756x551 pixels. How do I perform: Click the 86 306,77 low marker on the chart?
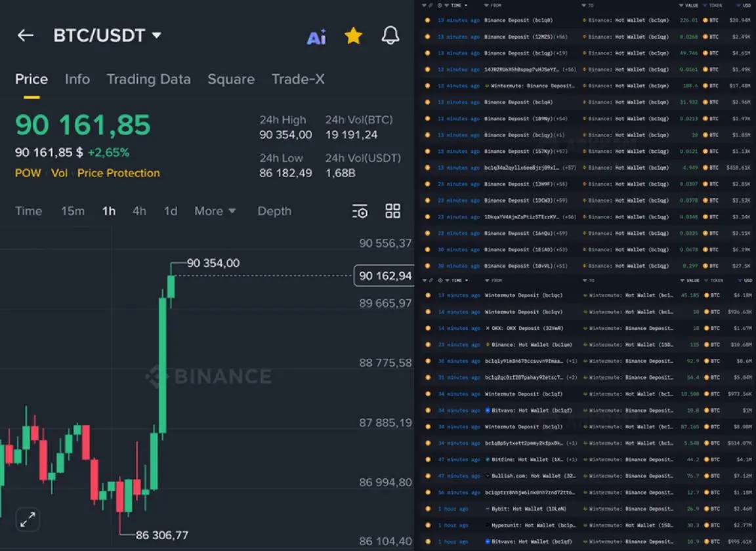(x=162, y=535)
